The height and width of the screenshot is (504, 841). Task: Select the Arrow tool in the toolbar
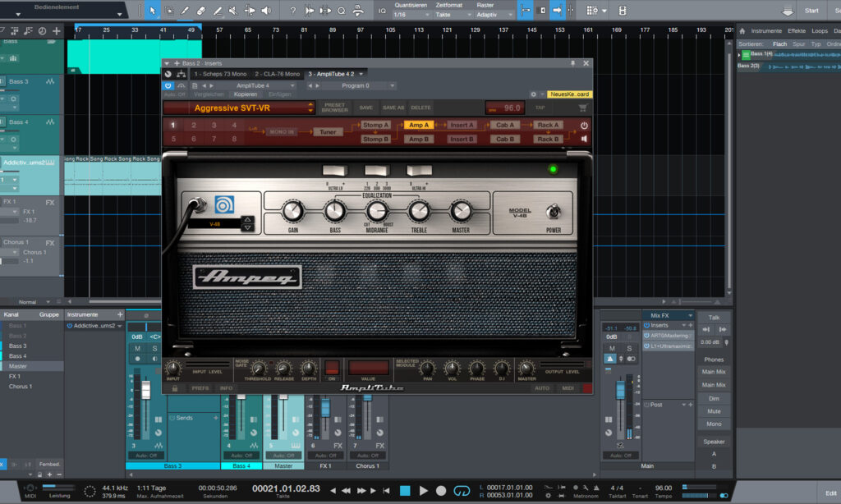point(152,11)
